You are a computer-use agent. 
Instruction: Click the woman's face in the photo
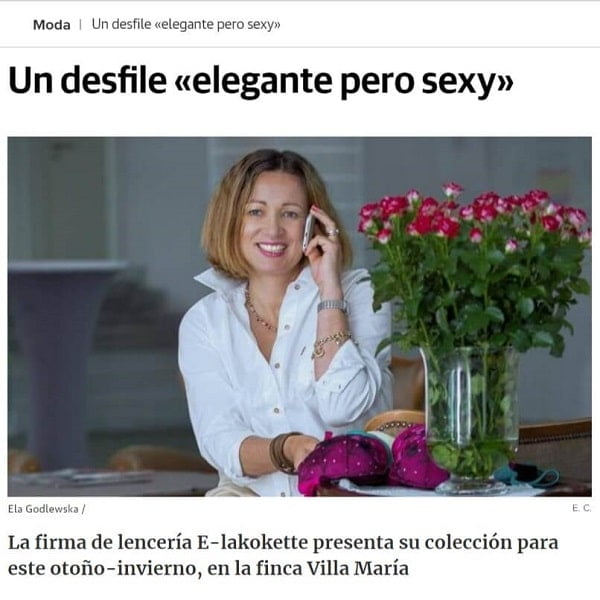coord(272,218)
